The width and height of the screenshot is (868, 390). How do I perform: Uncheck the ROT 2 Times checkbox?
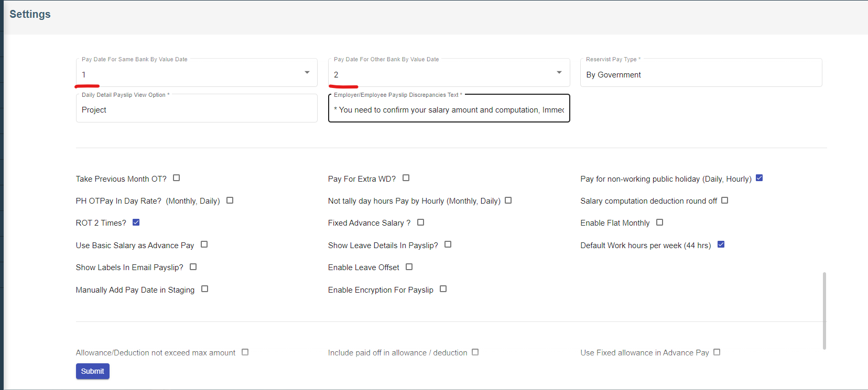tap(136, 222)
